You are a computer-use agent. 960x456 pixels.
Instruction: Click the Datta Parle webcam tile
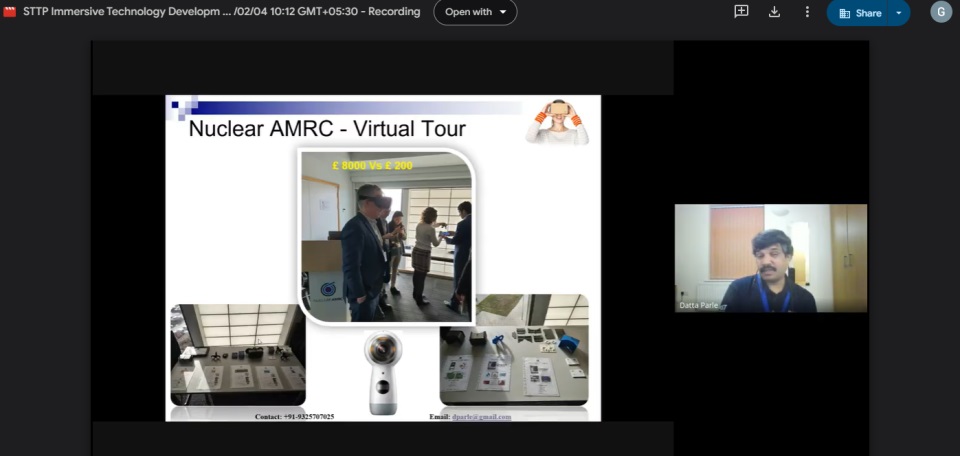(771, 258)
